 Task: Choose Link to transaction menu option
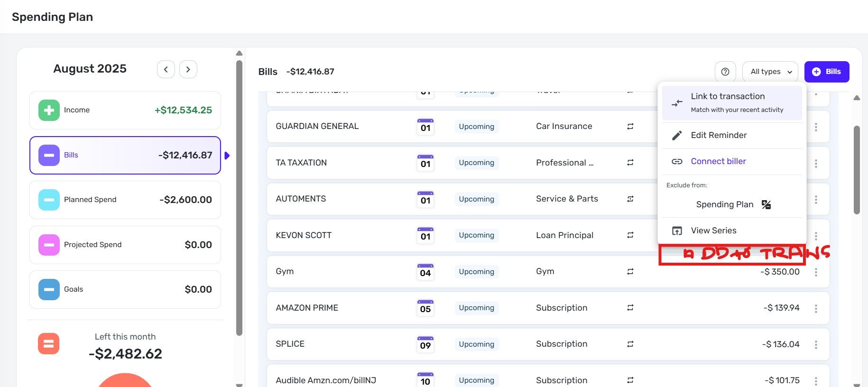[732, 102]
